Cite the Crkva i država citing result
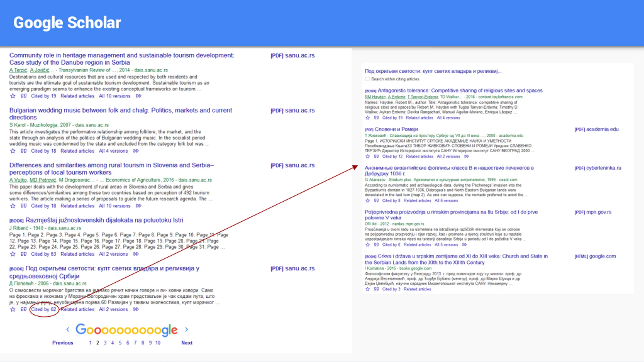 pyautogui.click(x=376, y=289)
